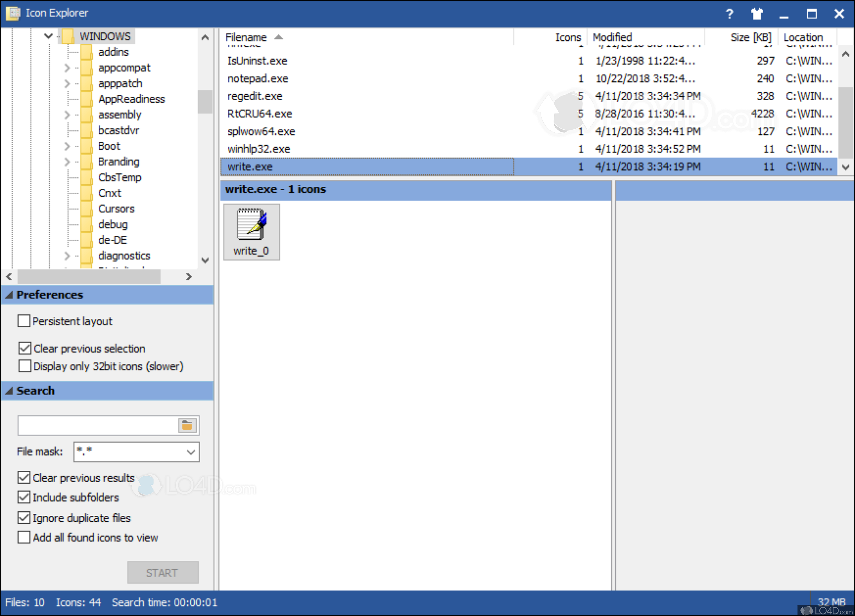Open the CbsTemp folder in the tree
Viewport: 855px width, 616px height.
click(x=120, y=177)
